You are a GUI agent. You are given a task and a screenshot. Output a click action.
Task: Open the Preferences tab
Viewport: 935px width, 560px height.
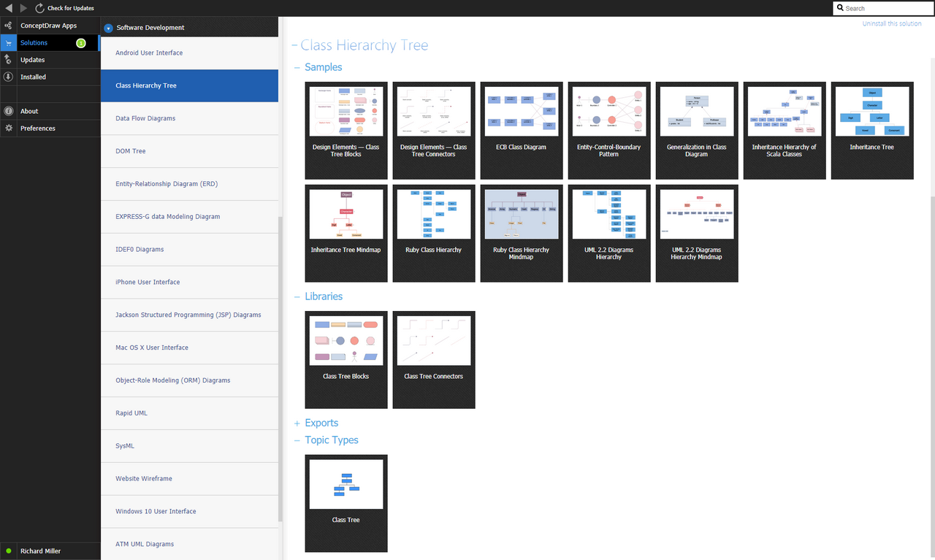[x=50, y=128]
